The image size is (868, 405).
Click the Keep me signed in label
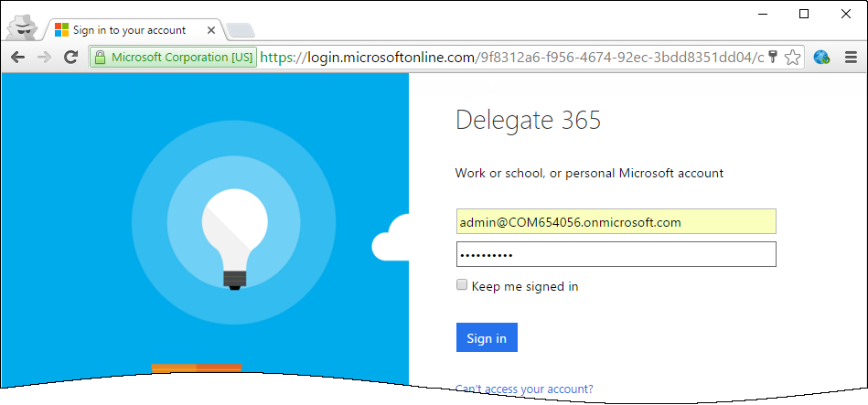525,286
